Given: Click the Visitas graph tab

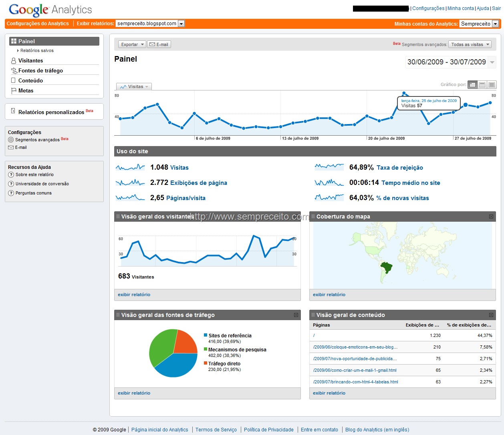Looking at the screenshot, I should click(x=134, y=86).
